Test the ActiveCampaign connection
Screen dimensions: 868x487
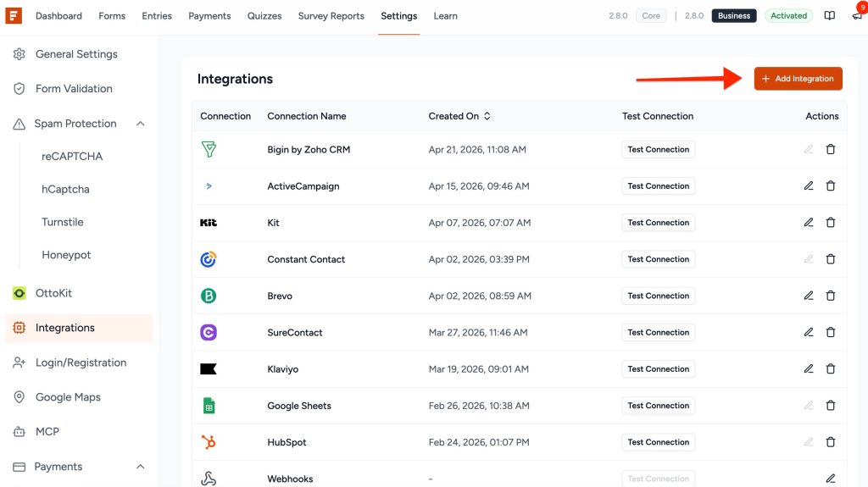658,186
